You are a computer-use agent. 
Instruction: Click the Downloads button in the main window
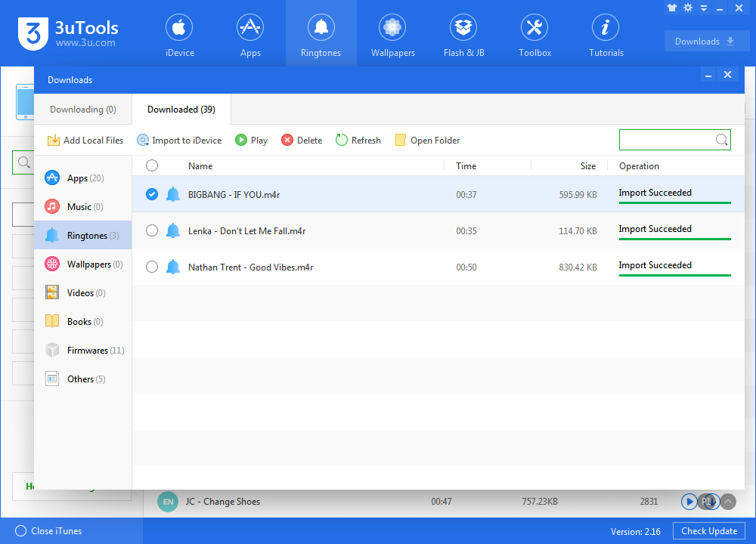click(707, 42)
